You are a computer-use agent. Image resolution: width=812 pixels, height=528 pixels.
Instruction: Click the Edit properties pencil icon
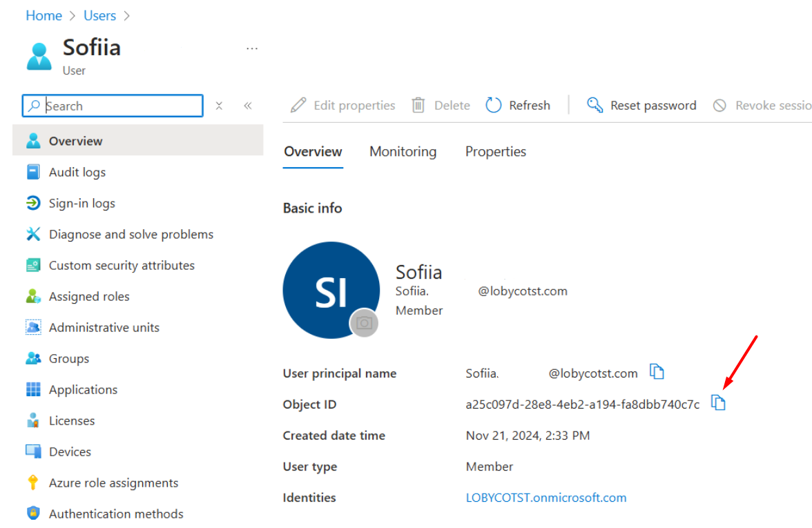(298, 105)
